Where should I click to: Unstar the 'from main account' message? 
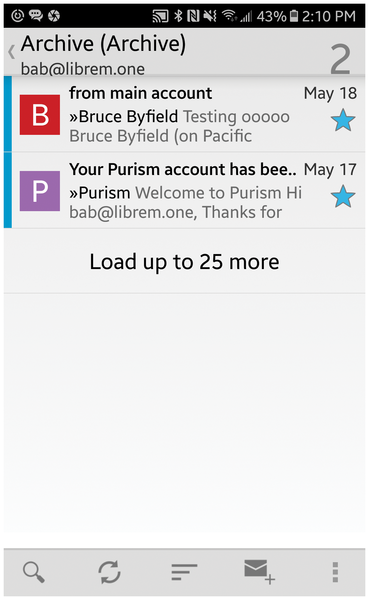[343, 120]
